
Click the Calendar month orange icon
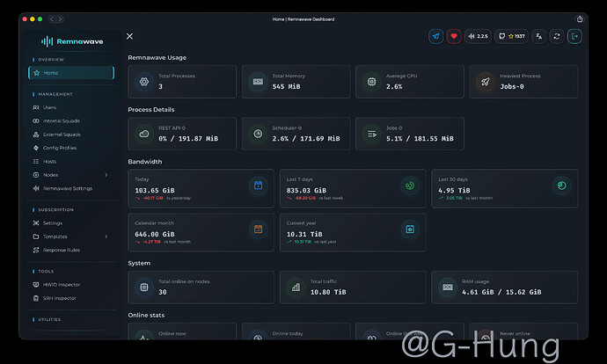tap(259, 229)
